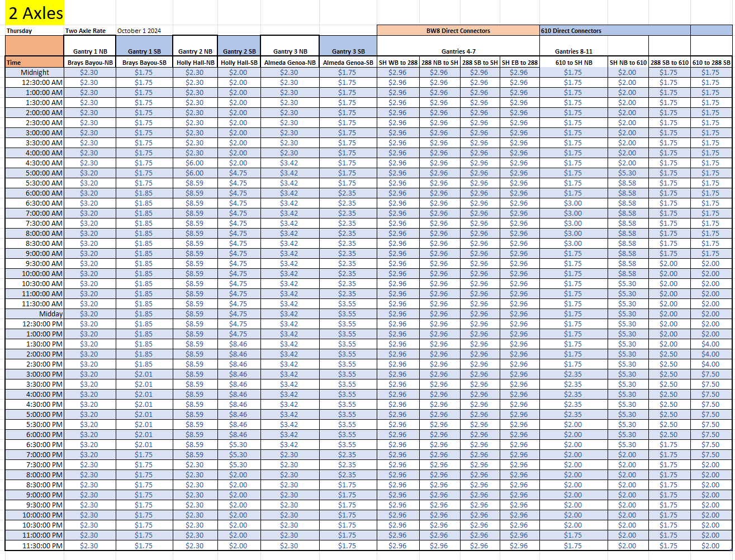
Task: Select the 'Almeda Genoa-SB' column header
Action: click(348, 63)
